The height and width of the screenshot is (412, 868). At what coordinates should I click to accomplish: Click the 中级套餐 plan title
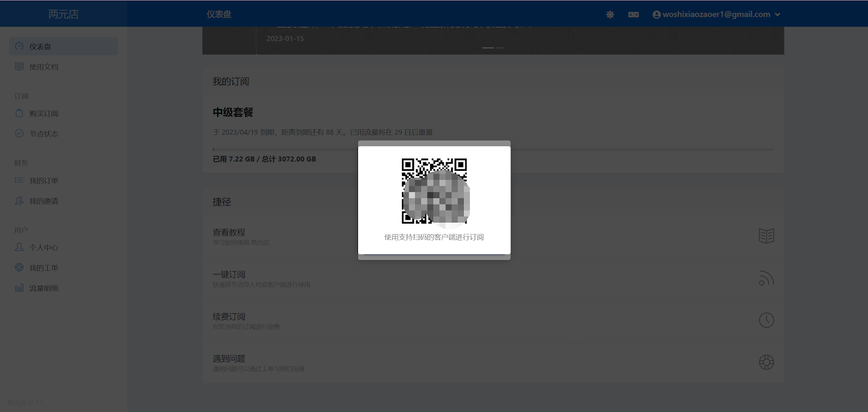coord(233,112)
